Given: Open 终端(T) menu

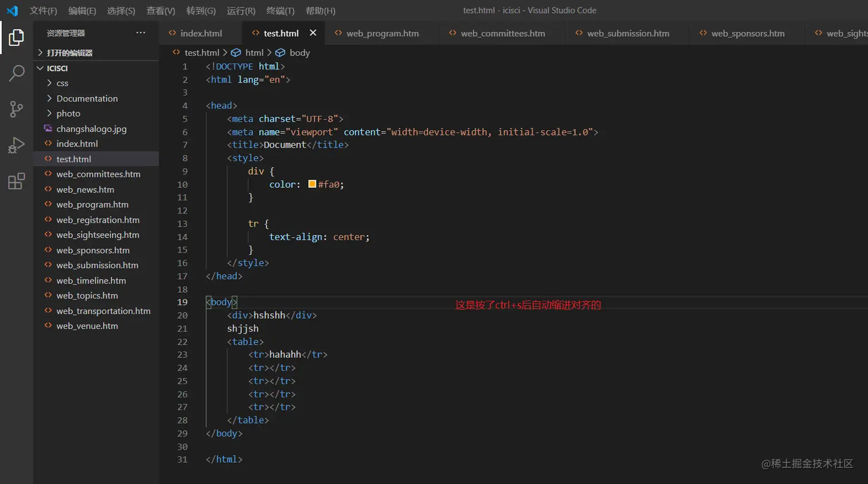Looking at the screenshot, I should click(281, 10).
